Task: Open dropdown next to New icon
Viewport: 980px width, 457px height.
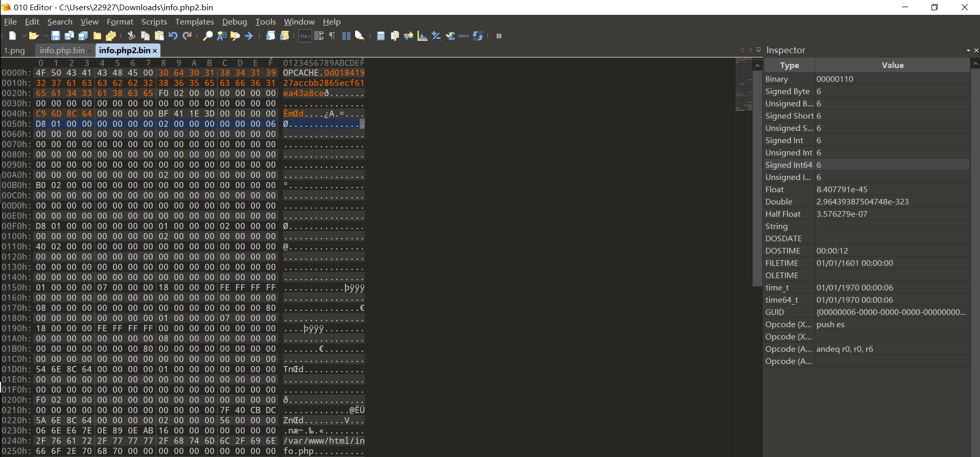Action: pos(24,36)
